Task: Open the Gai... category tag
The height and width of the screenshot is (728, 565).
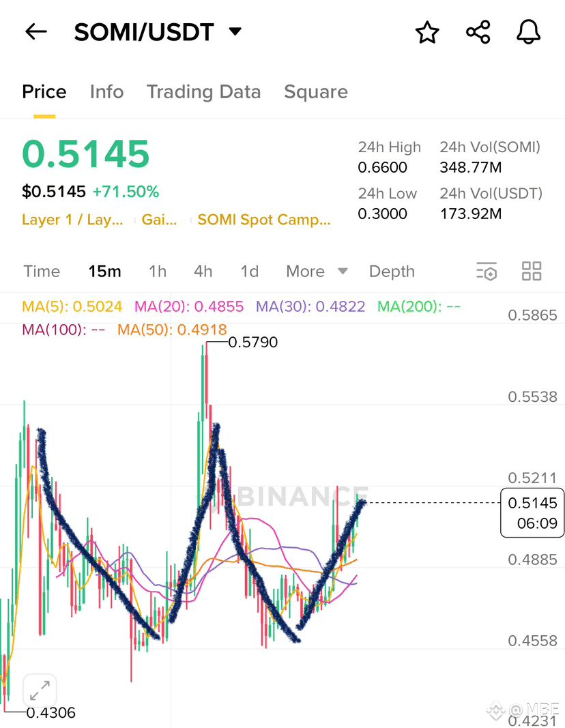Action: click(x=159, y=219)
